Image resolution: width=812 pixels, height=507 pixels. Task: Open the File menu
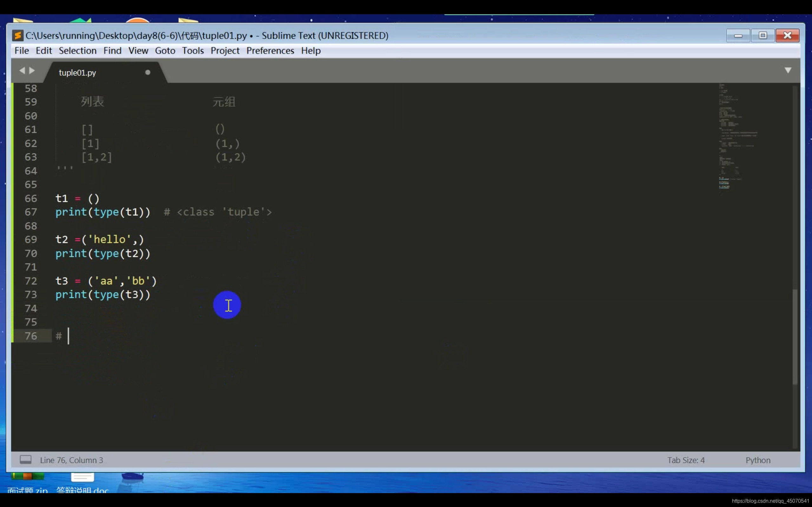22,51
